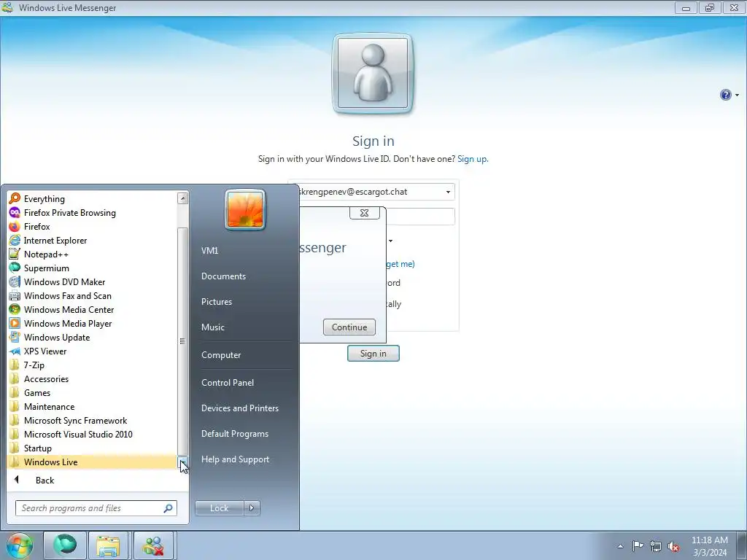This screenshot has width=747, height=560.
Task: Launch the Windows Media Center icon
Action: (15, 309)
